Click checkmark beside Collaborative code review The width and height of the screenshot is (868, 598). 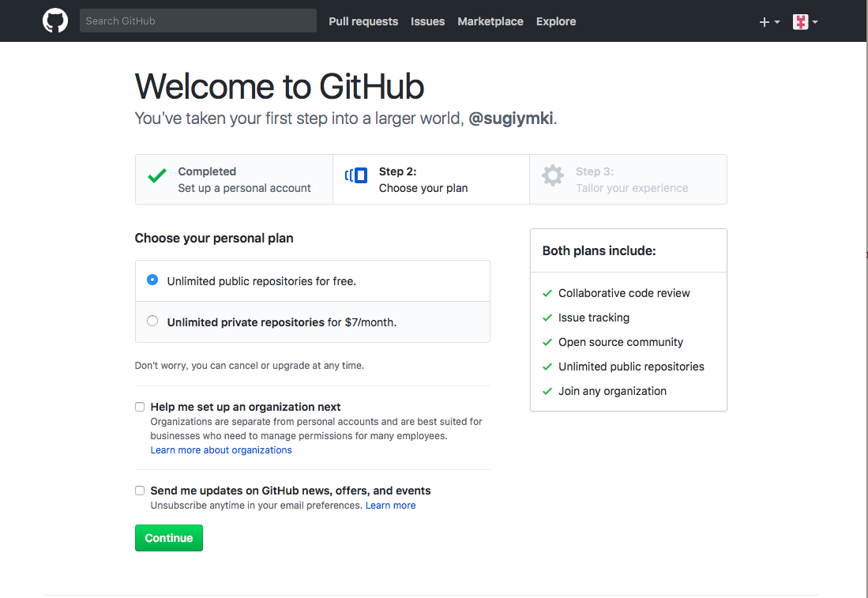coord(547,293)
